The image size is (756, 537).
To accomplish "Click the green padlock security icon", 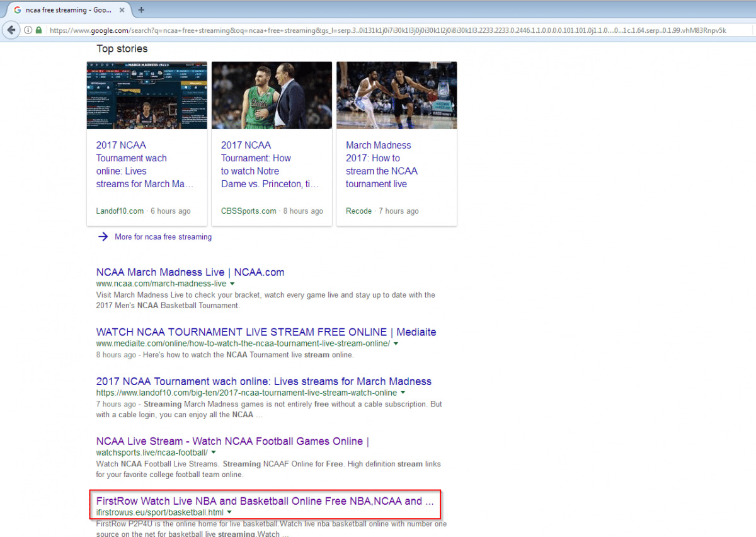I will pos(38,30).
